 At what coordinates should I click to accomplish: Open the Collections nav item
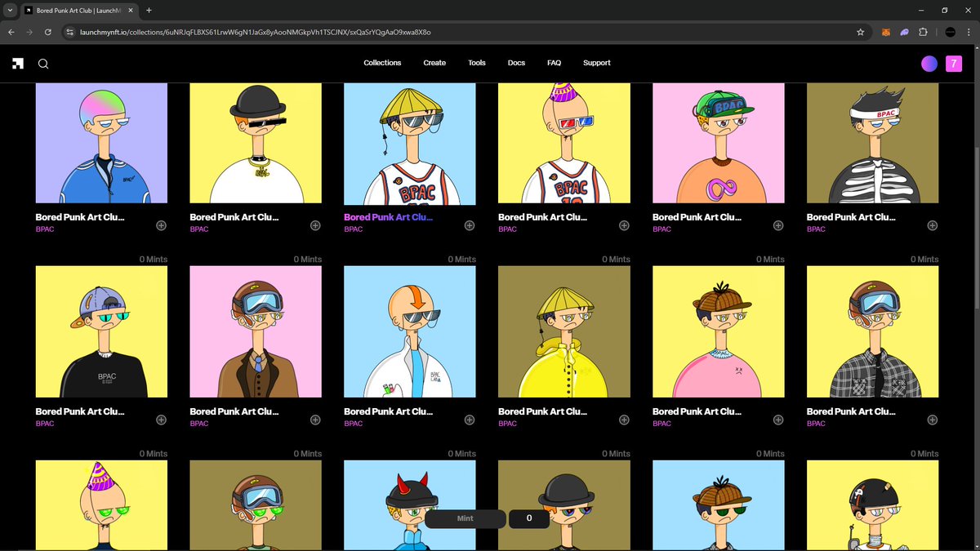[382, 63]
